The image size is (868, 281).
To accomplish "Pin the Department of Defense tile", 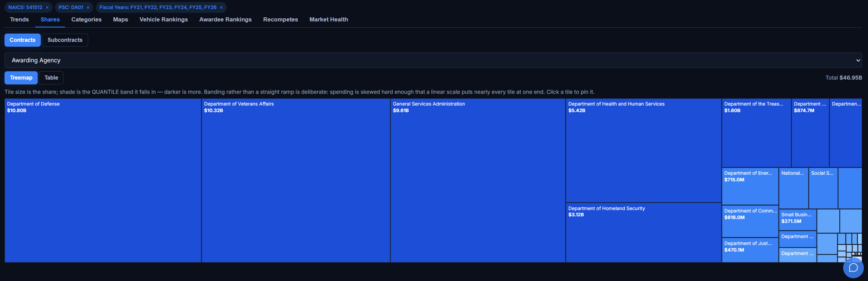I will tap(103, 181).
